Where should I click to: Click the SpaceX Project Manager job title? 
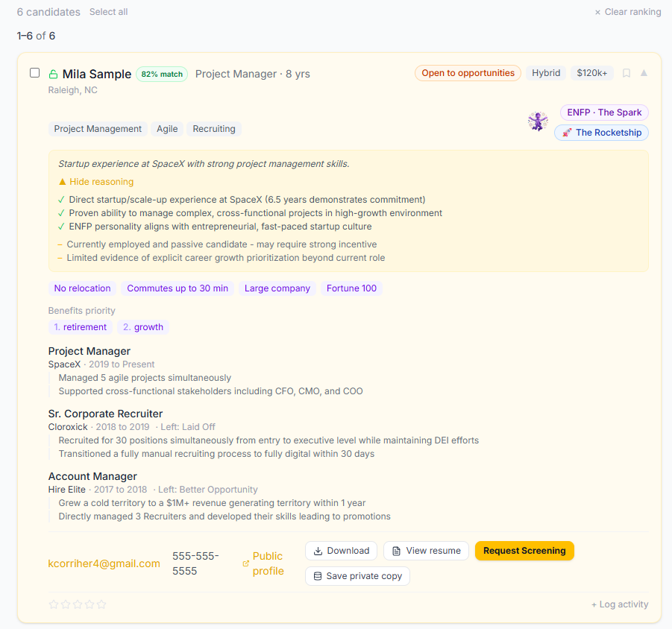pos(90,351)
